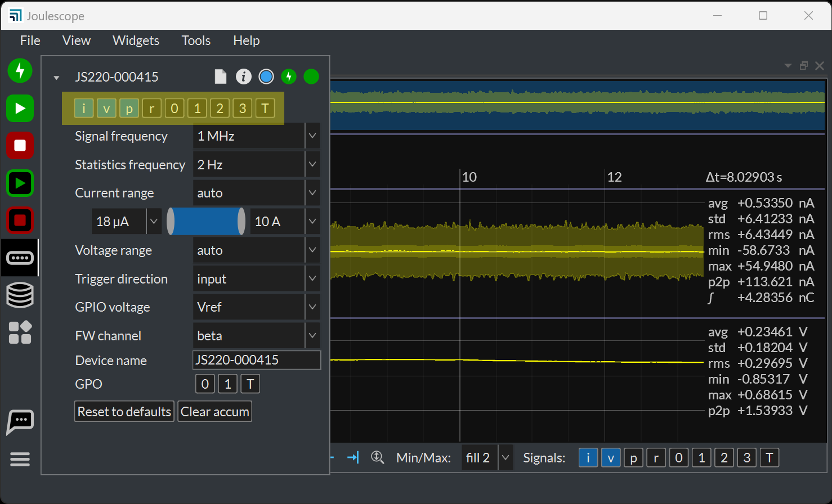
Task: Toggle GPO T button
Action: coord(251,384)
